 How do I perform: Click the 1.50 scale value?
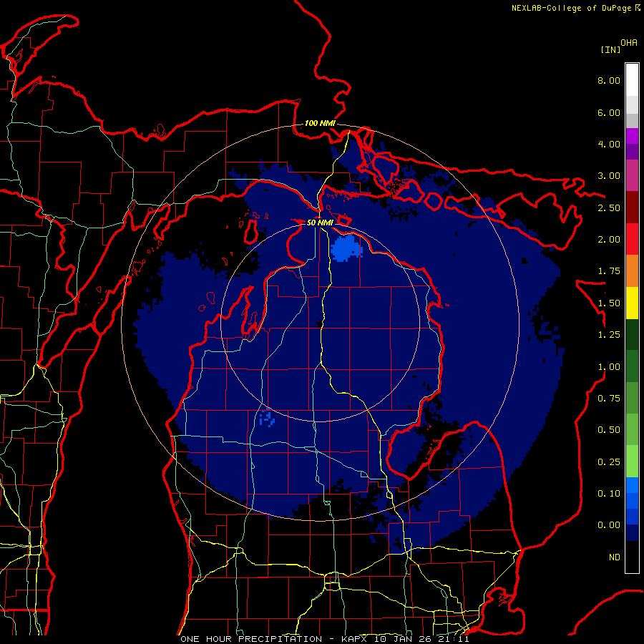[x=609, y=303]
